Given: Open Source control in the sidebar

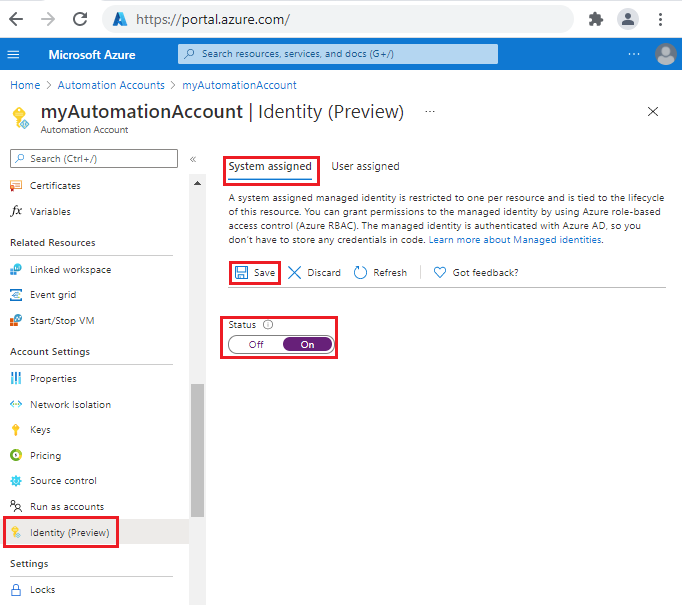Looking at the screenshot, I should [63, 481].
